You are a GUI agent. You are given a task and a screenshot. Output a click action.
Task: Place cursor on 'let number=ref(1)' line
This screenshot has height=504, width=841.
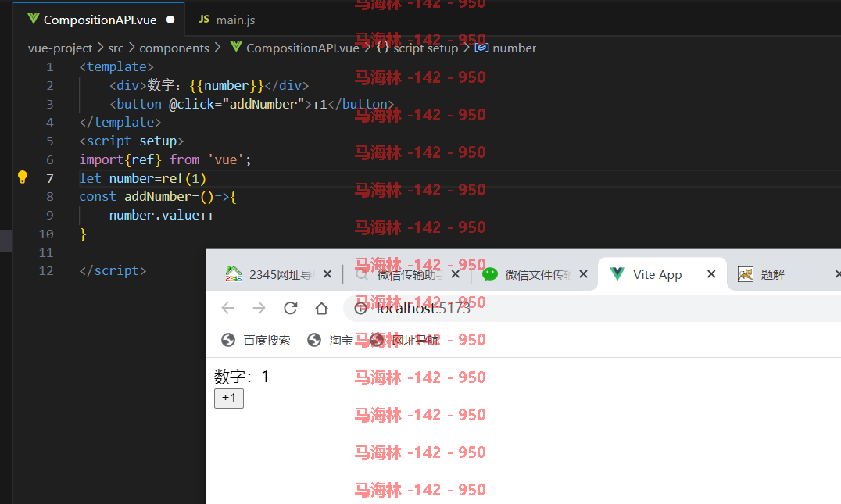tap(143, 178)
